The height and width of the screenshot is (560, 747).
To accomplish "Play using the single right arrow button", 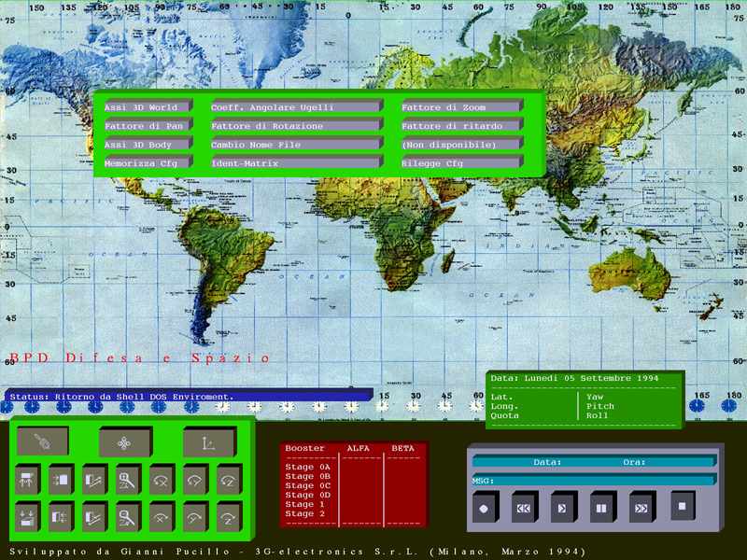I will coord(563,508).
